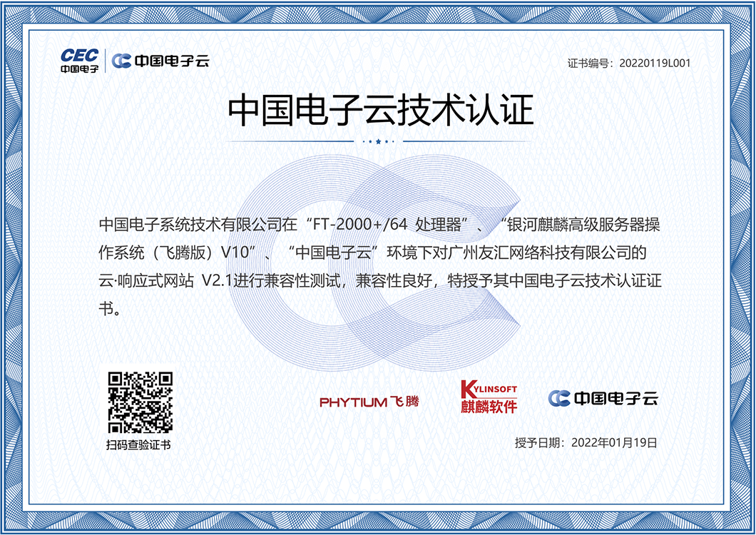Click the title 中国电子云技术认证
This screenshot has height=535, width=756.
[x=380, y=111]
